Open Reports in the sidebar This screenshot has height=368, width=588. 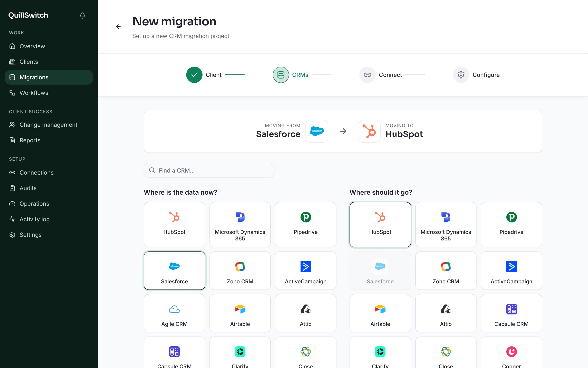49,140
